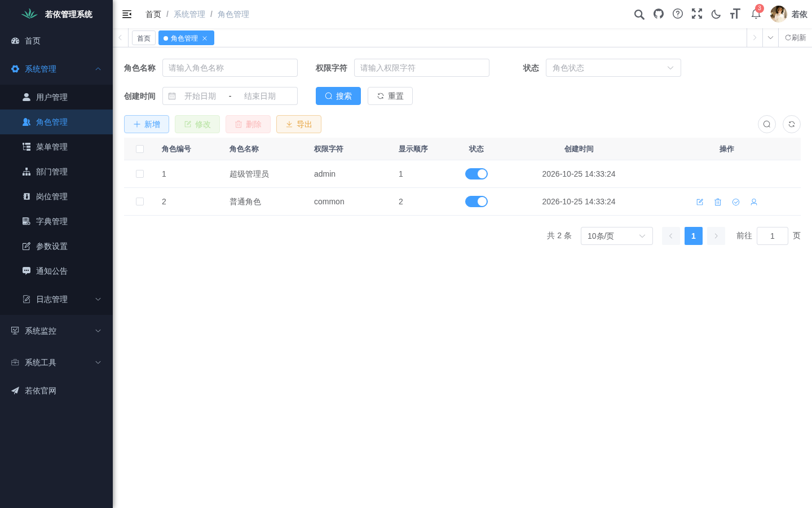Click the 刷新 button in tab bar
The image size is (812, 508).
tap(795, 38)
